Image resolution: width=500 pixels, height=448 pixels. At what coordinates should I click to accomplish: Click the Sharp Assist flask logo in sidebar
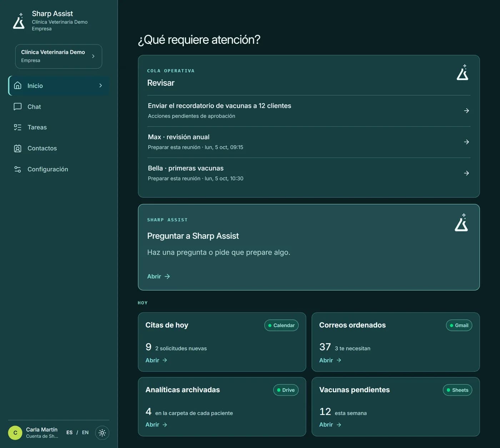[19, 21]
